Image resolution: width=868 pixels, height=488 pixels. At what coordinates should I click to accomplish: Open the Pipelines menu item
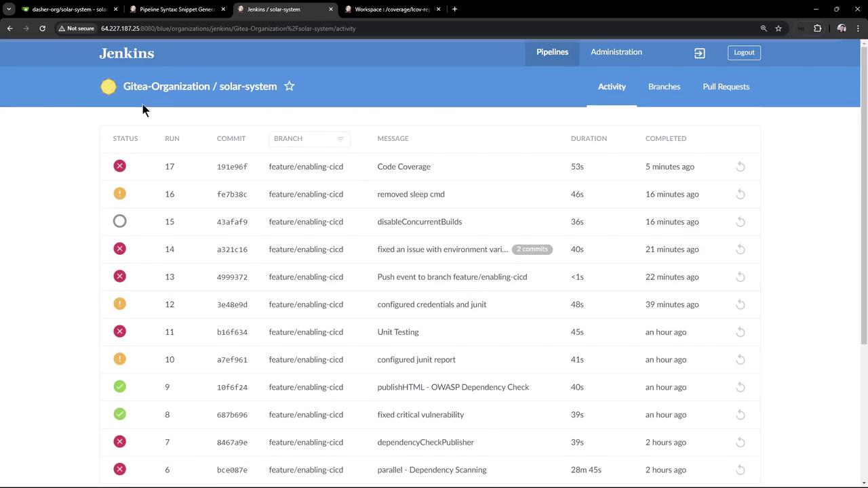tap(553, 52)
